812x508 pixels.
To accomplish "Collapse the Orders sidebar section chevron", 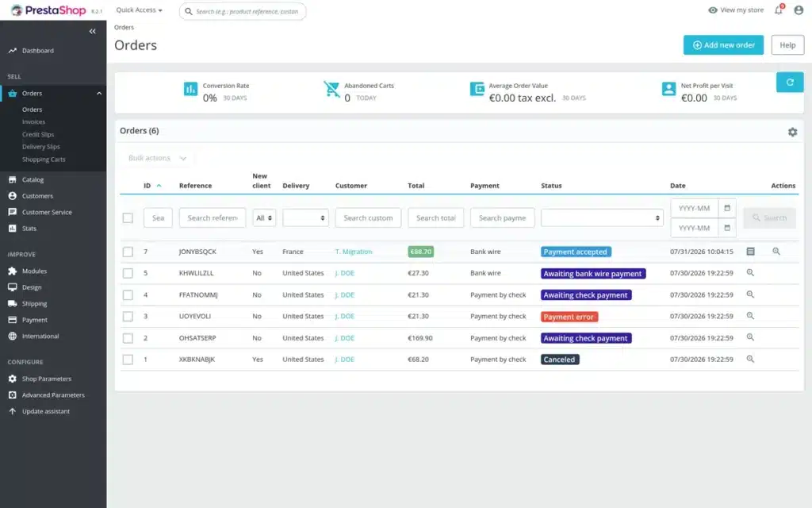I will [x=99, y=94].
